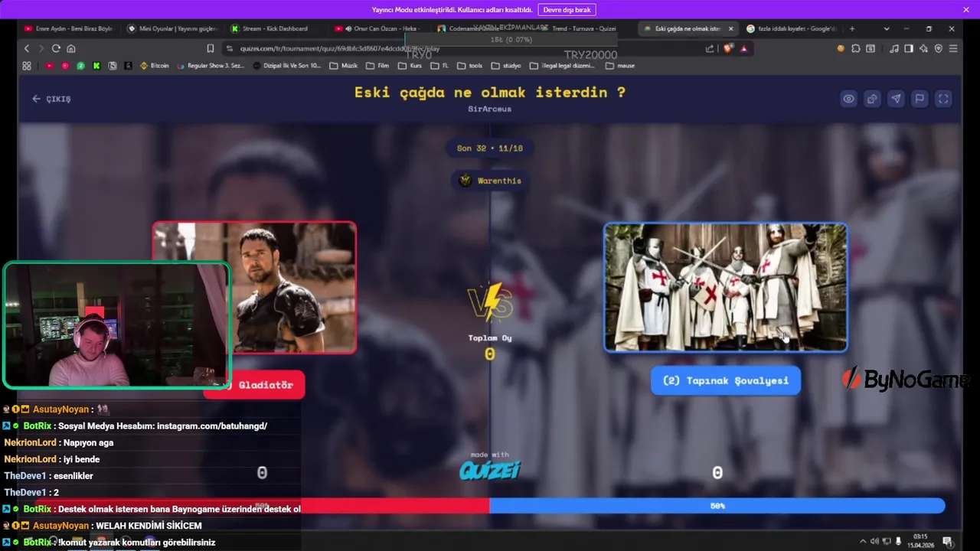
Task: Vote for (2) Tapınak Şovalyesi
Action: (x=725, y=380)
